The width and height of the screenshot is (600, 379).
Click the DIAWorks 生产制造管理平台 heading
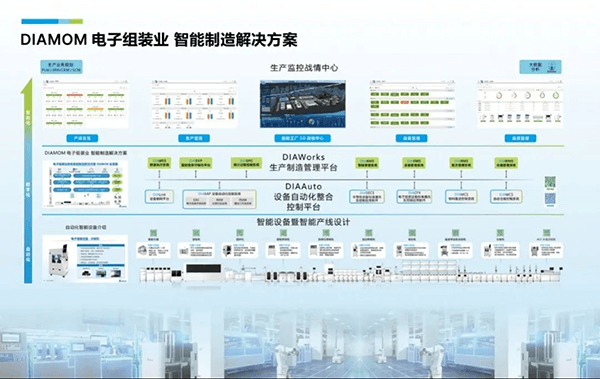(x=303, y=162)
